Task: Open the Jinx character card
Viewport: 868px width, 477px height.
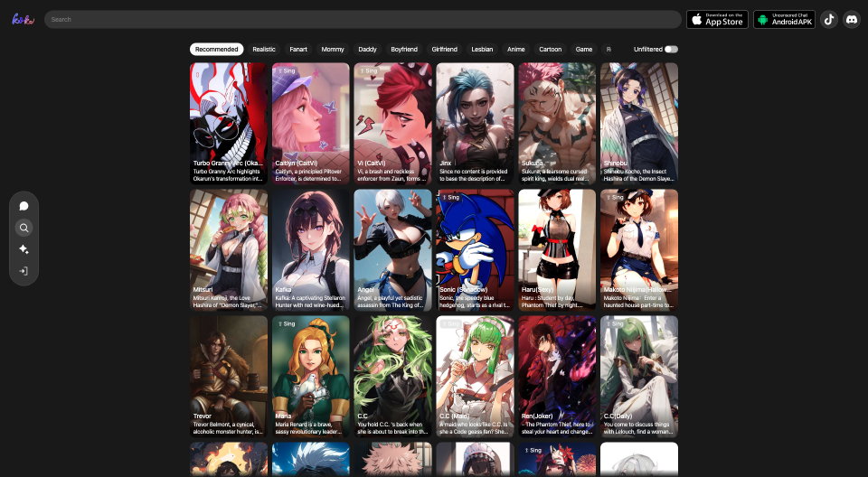Action: click(x=475, y=124)
